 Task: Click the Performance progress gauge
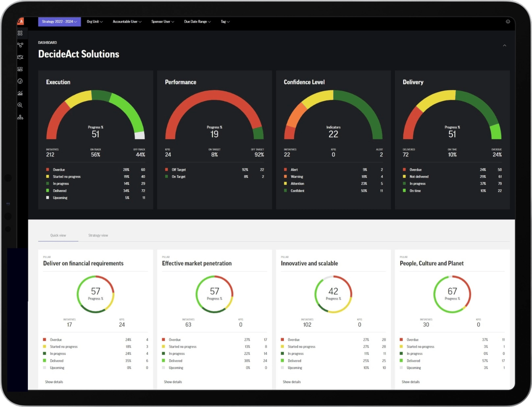214,115
